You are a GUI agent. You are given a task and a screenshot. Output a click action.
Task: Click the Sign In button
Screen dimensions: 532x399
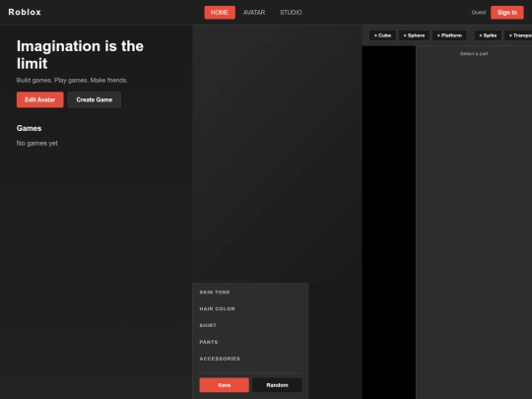coord(507,13)
